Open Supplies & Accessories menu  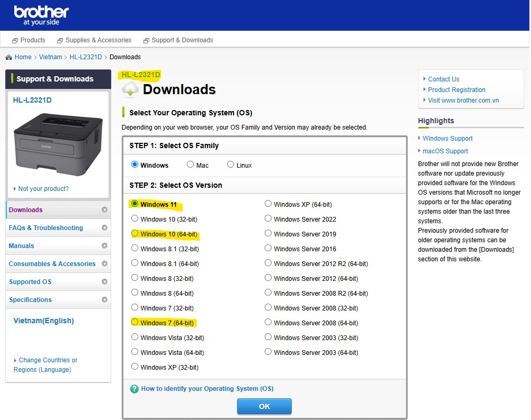pos(94,40)
